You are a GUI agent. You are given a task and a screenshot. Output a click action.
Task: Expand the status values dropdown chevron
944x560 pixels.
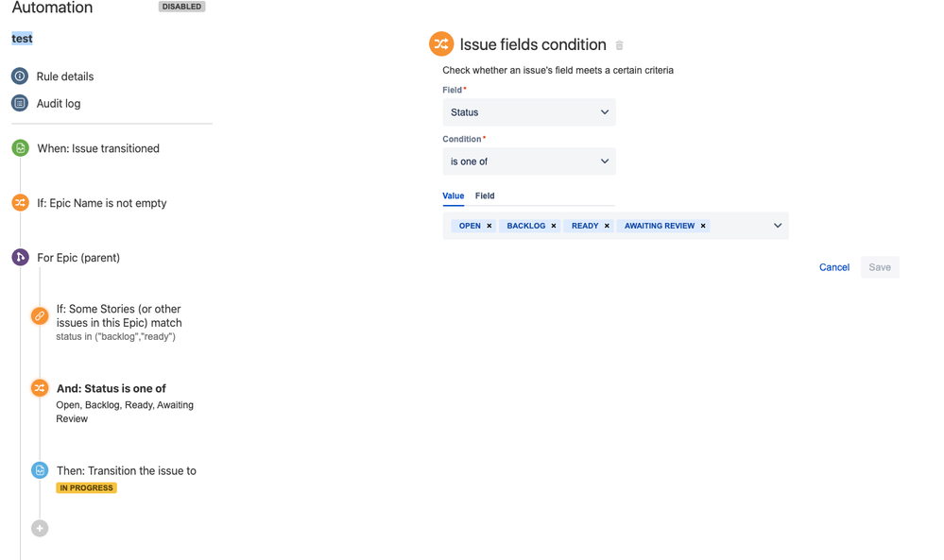pos(778,226)
